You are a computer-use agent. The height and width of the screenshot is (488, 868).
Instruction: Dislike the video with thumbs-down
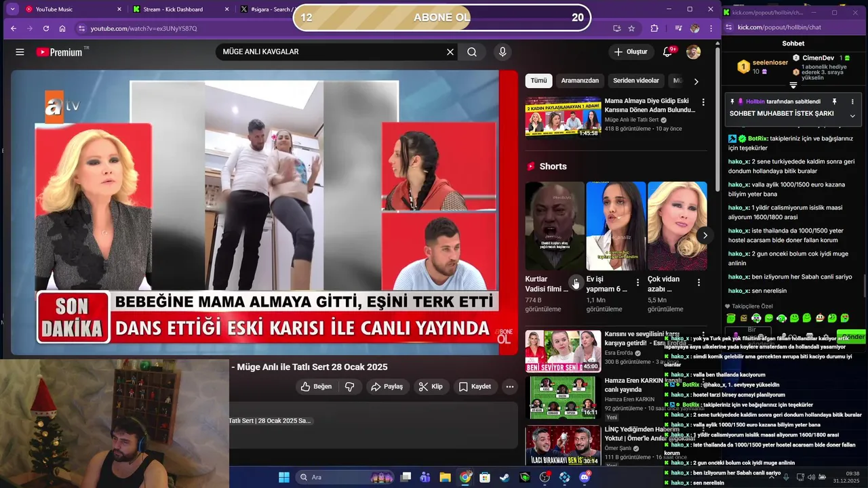tap(350, 386)
